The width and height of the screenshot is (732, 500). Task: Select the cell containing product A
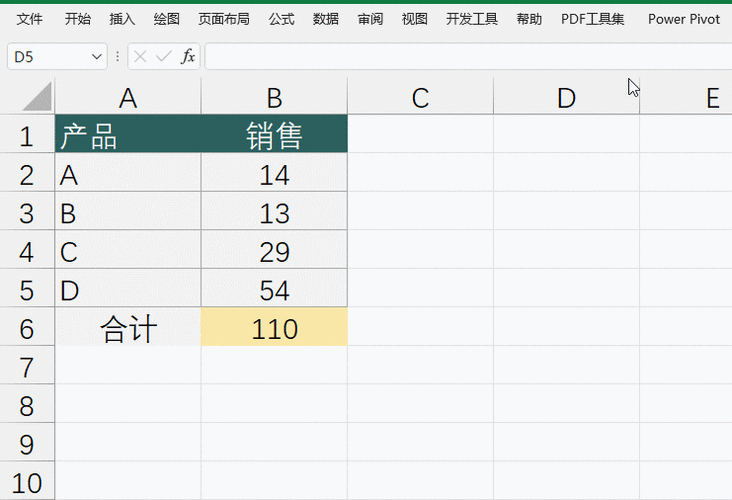coord(128,172)
